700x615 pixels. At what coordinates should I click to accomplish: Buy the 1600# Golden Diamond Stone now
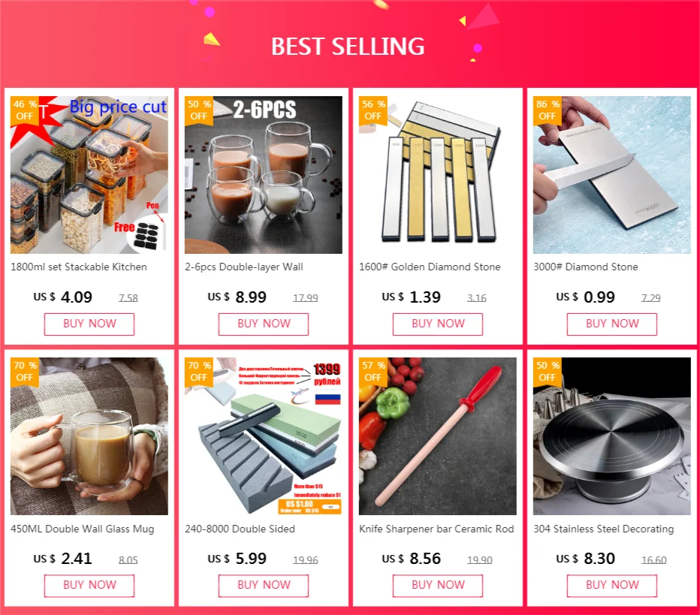437,324
